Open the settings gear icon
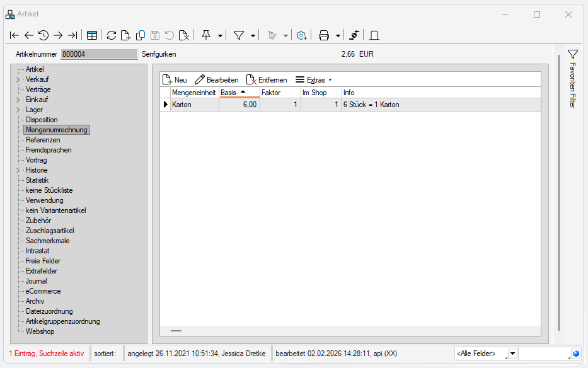Screen dimensions: 588x368 point(302,35)
